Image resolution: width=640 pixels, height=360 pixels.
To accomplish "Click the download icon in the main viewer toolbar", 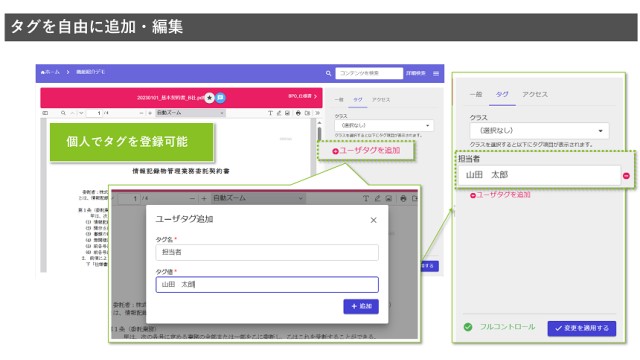I will coord(307,113).
